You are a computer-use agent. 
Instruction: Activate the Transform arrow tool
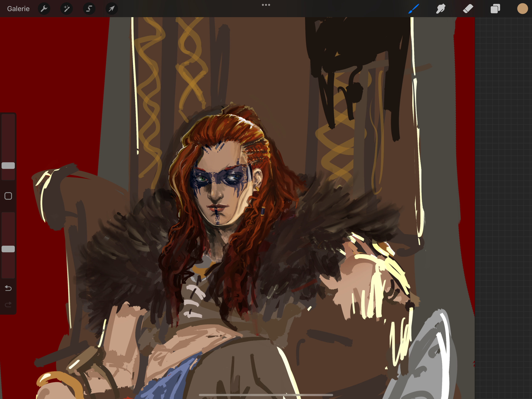tap(112, 9)
